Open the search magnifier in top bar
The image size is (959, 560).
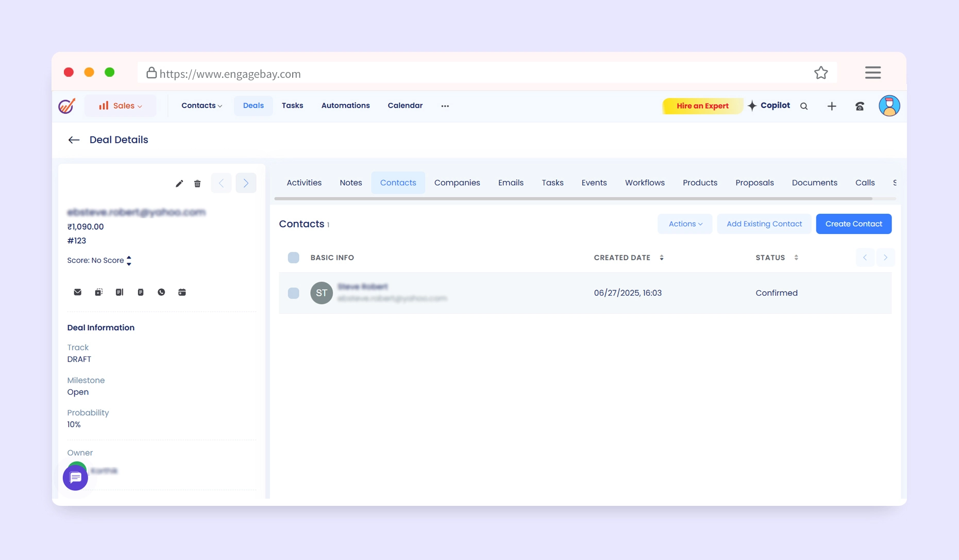(x=803, y=106)
